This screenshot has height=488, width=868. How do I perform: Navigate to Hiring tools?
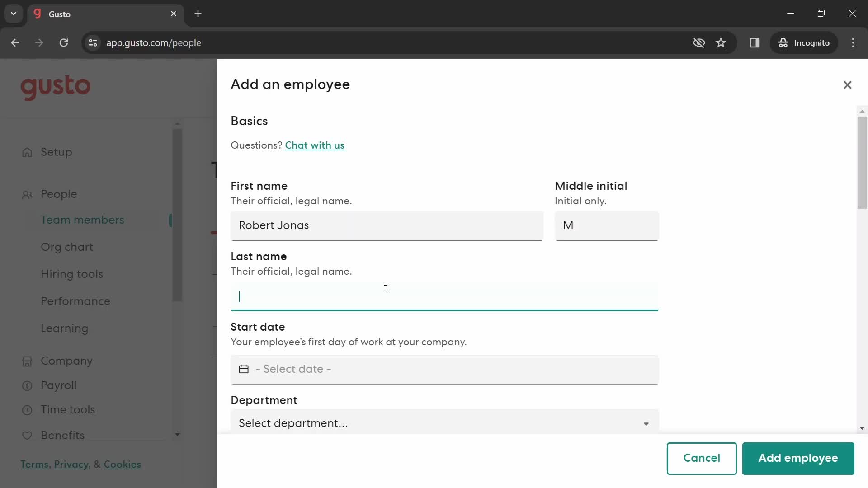coord(72,274)
